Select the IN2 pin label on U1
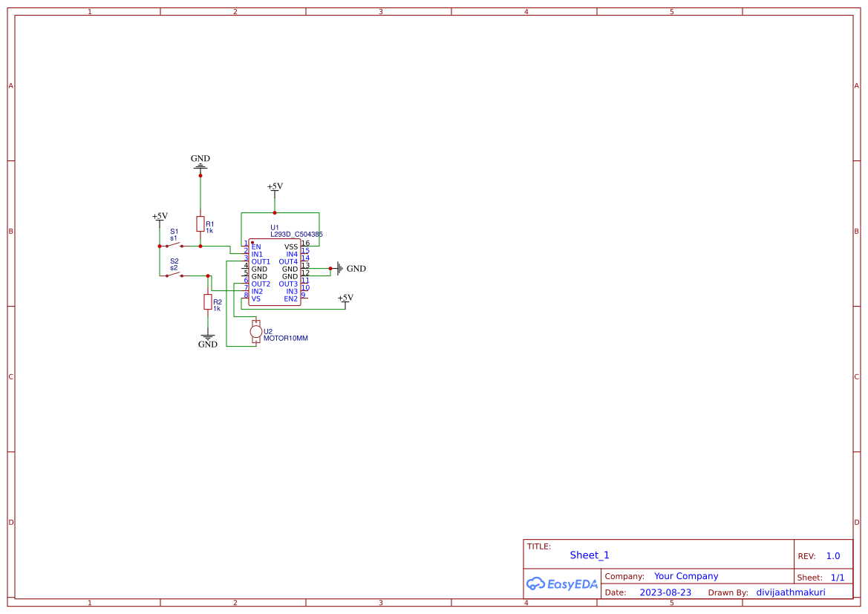 (x=257, y=291)
